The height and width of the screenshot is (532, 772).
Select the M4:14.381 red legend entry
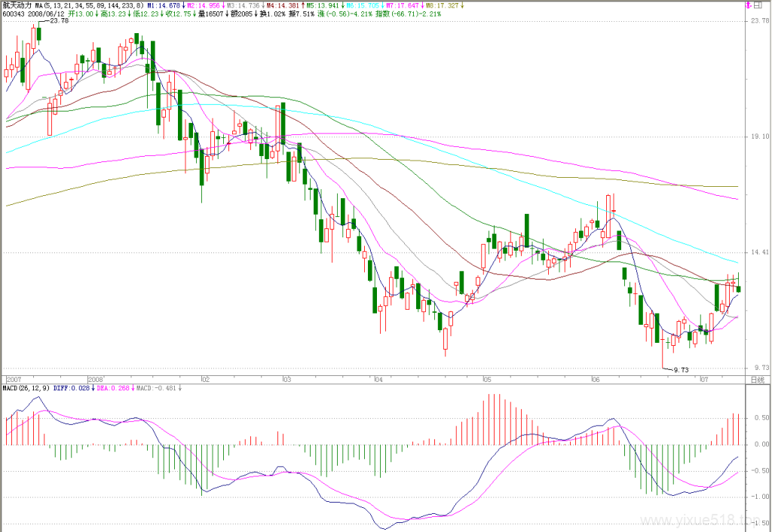click(x=282, y=5)
